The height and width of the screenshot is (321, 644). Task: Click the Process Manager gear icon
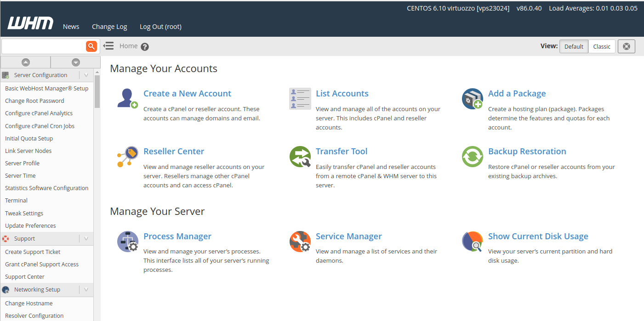[x=127, y=242]
